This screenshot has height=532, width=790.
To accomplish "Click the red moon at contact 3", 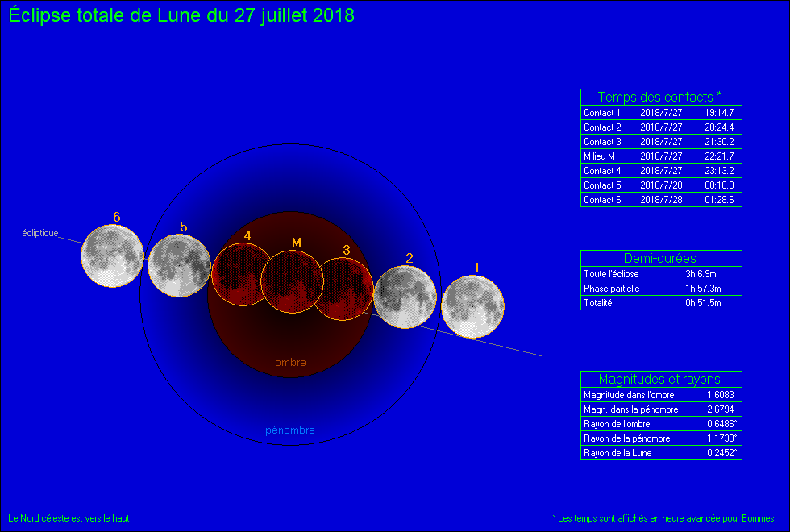I will click(x=343, y=289).
